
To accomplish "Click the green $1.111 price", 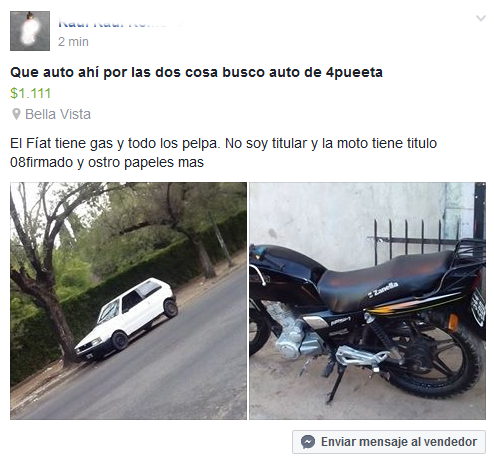I will [x=31, y=93].
